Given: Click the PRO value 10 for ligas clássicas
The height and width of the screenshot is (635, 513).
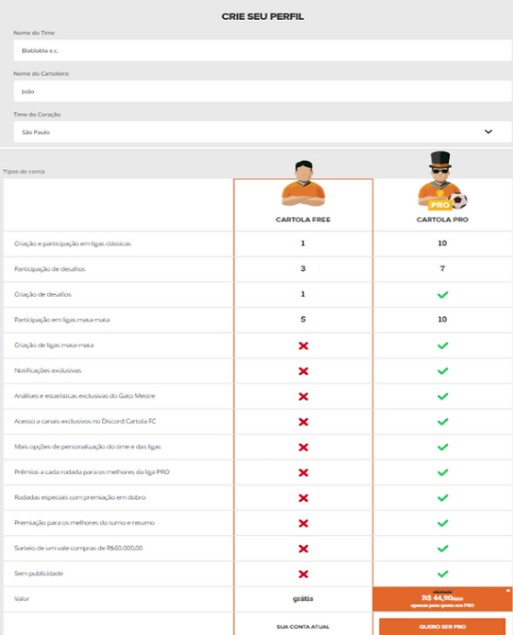Looking at the screenshot, I should pos(442,243).
